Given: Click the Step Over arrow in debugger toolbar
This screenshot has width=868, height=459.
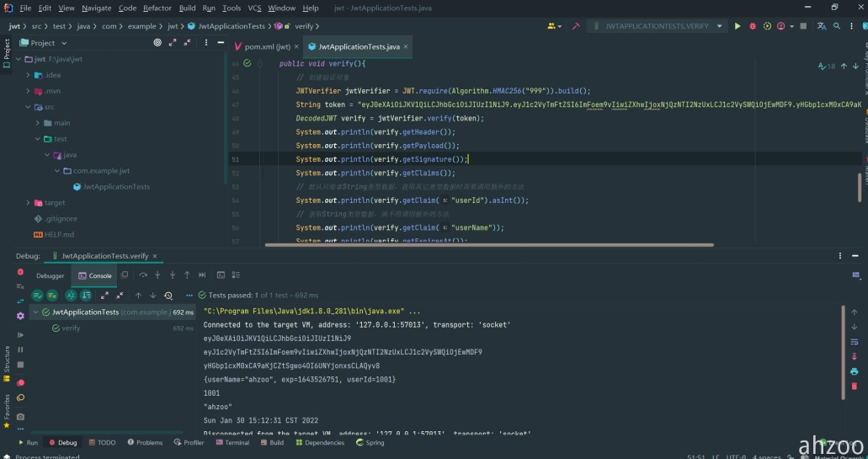Looking at the screenshot, I should coord(143,275).
